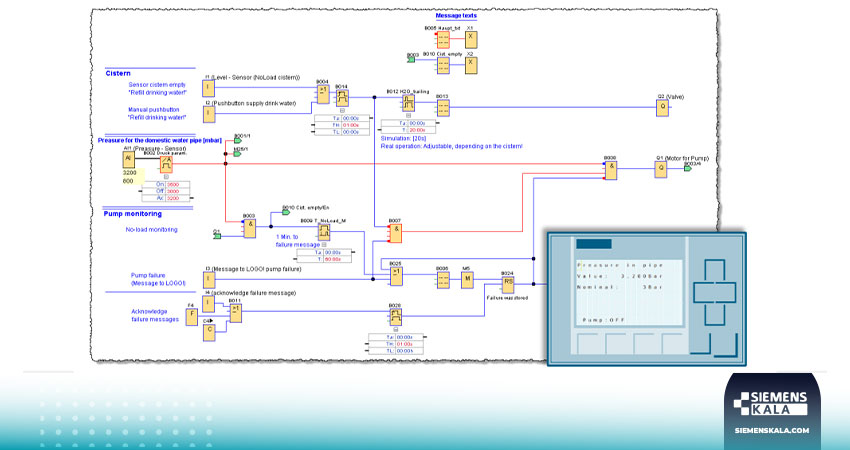Screen dimensions: 850x450
Task: Collapse parameter box under B009
Action: [x=324, y=245]
